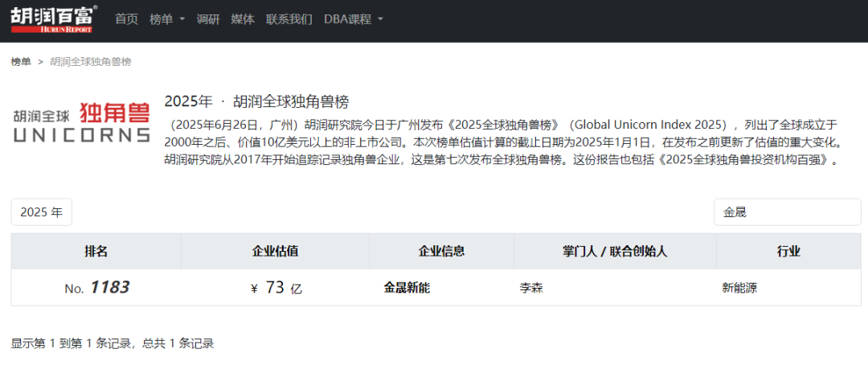Click the Hurun Report logo
This screenshot has width=868, height=382.
click(x=54, y=19)
